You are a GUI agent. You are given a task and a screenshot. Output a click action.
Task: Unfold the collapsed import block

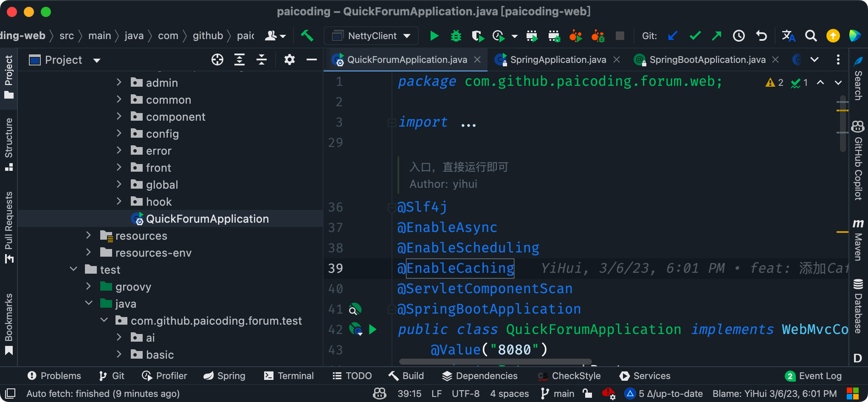391,123
